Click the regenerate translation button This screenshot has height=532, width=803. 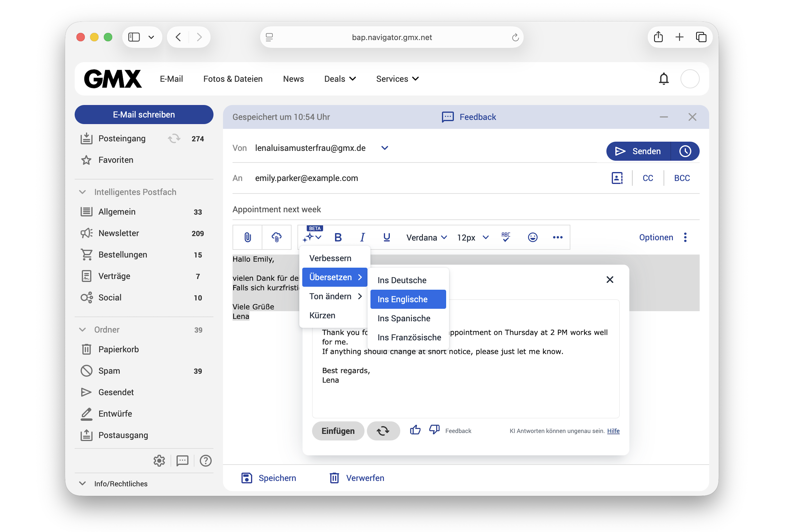(x=383, y=431)
